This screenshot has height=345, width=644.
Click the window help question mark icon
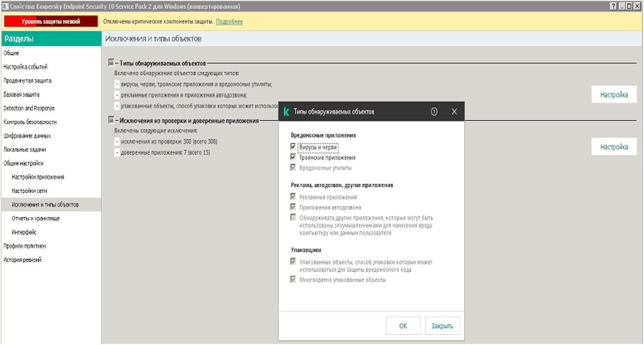[613, 7]
